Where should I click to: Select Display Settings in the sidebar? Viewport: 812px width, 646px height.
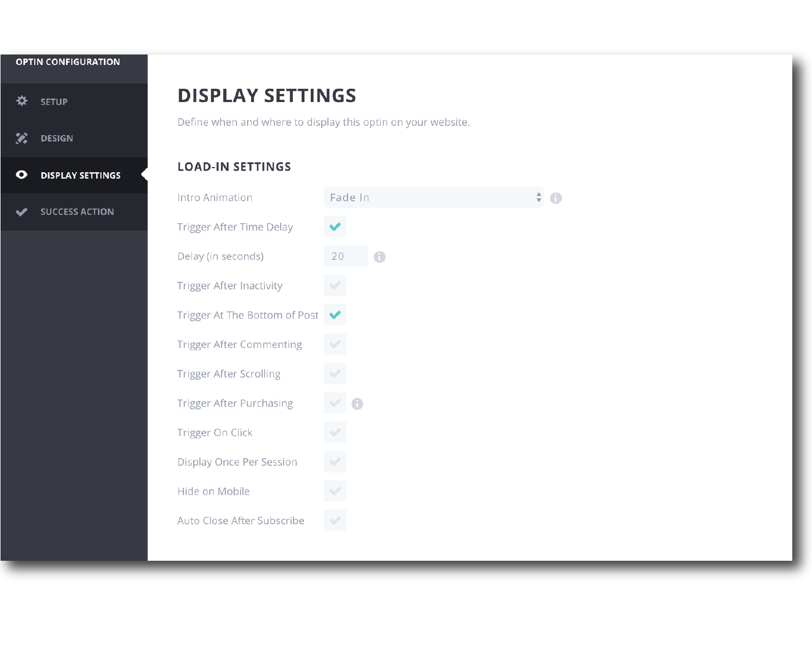point(80,175)
